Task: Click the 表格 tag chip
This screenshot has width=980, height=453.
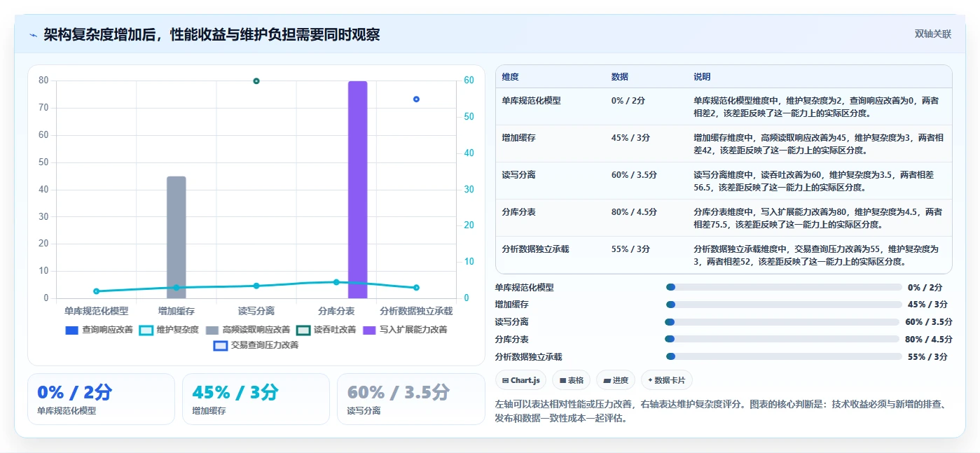Action: tap(572, 380)
